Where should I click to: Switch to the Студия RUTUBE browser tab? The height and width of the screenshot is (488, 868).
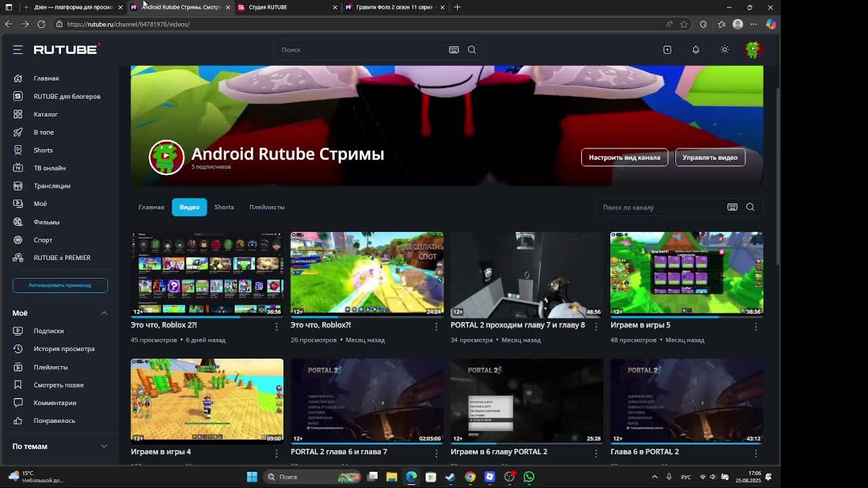pos(287,7)
